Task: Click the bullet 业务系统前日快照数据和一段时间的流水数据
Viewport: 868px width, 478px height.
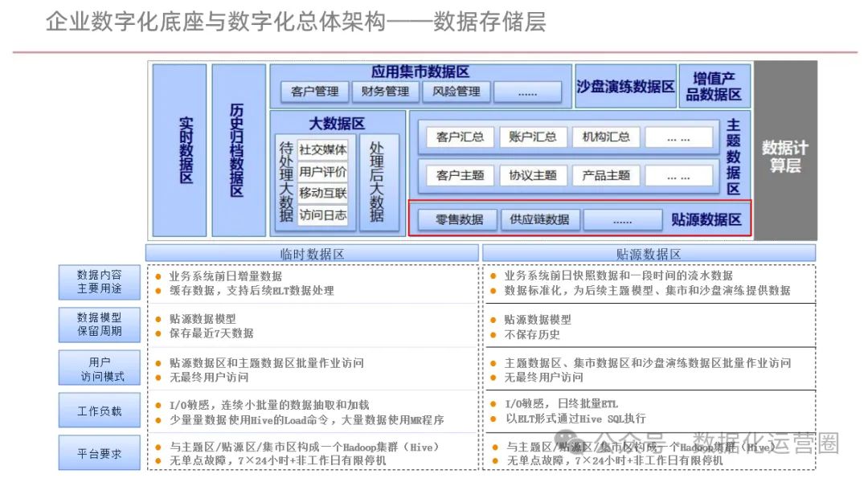Action: pos(618,276)
